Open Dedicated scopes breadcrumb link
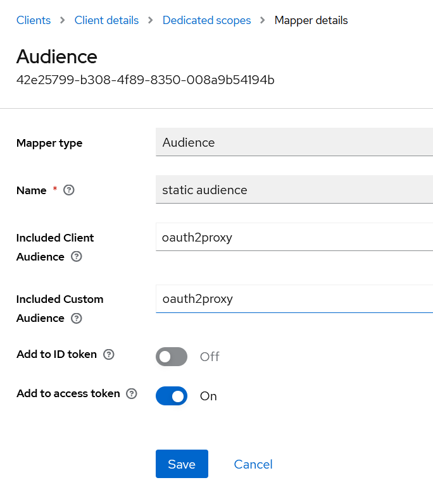This screenshot has height=504, width=433. [x=206, y=20]
